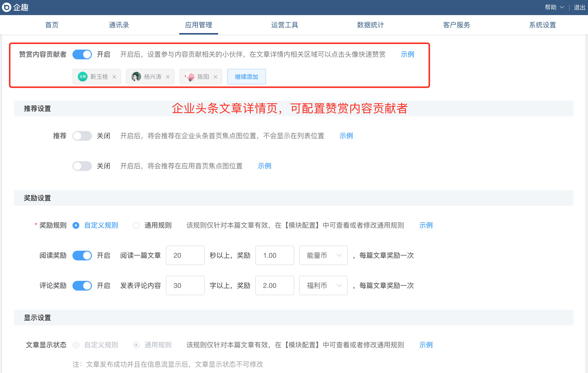
Task: Turn off the 阅读奖励 switch
Action: pyautogui.click(x=82, y=255)
